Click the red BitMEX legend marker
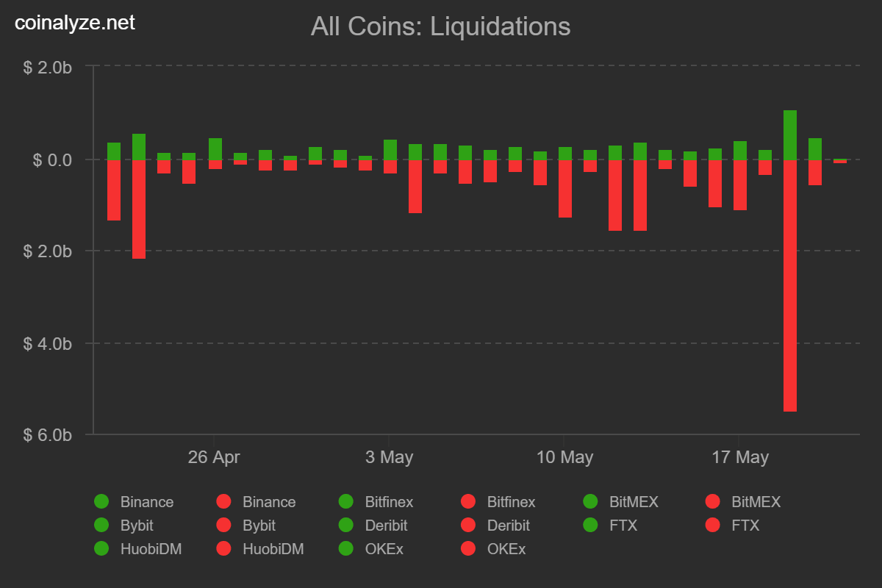The width and height of the screenshot is (882, 588). click(712, 502)
